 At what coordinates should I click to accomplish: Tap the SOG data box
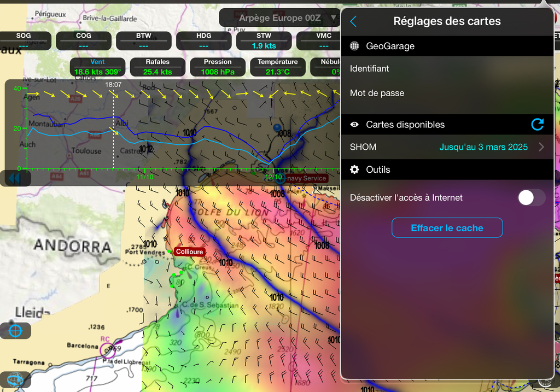[24, 40]
